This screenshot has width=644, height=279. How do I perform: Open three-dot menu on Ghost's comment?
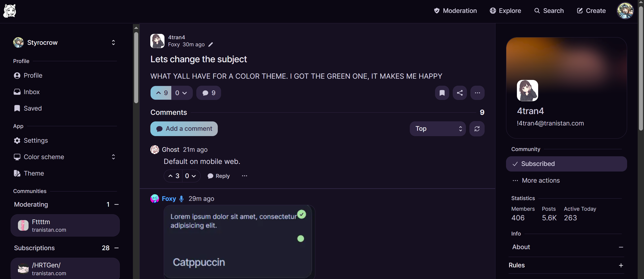[244, 176]
